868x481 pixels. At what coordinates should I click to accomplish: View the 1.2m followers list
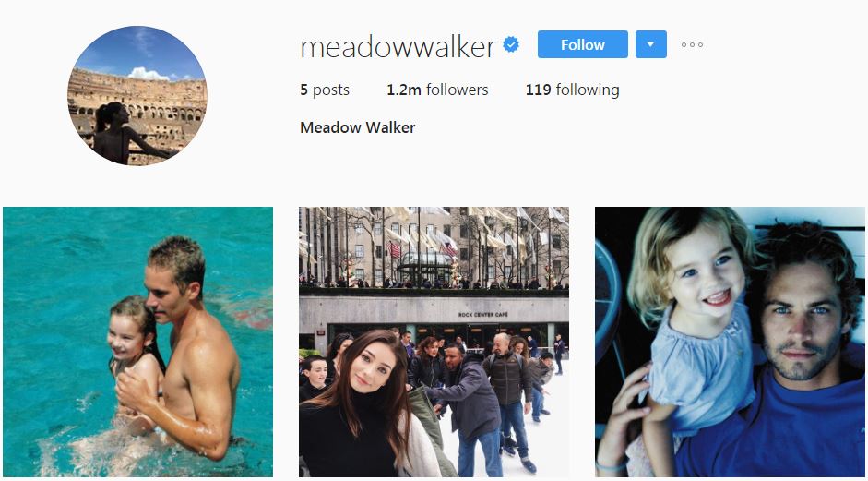tap(437, 90)
